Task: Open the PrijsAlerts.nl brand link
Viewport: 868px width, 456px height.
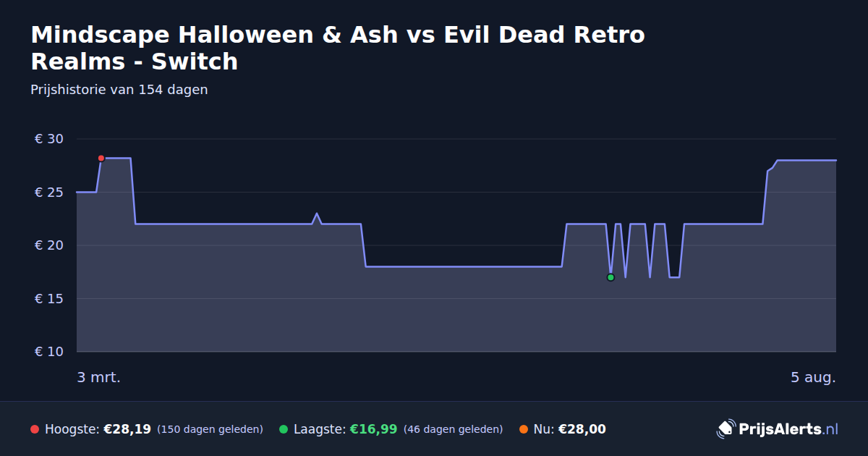Action: [778, 429]
